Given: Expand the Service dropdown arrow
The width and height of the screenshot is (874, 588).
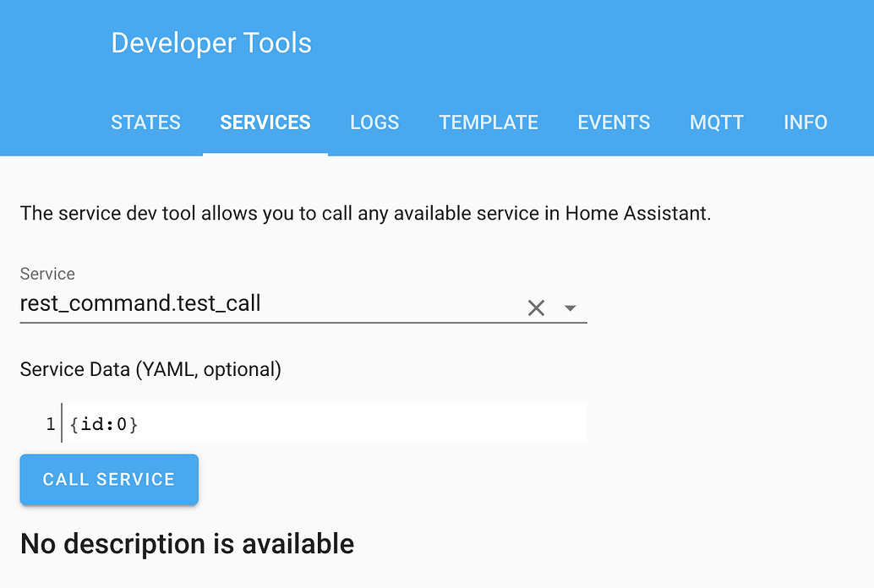Looking at the screenshot, I should pyautogui.click(x=571, y=308).
